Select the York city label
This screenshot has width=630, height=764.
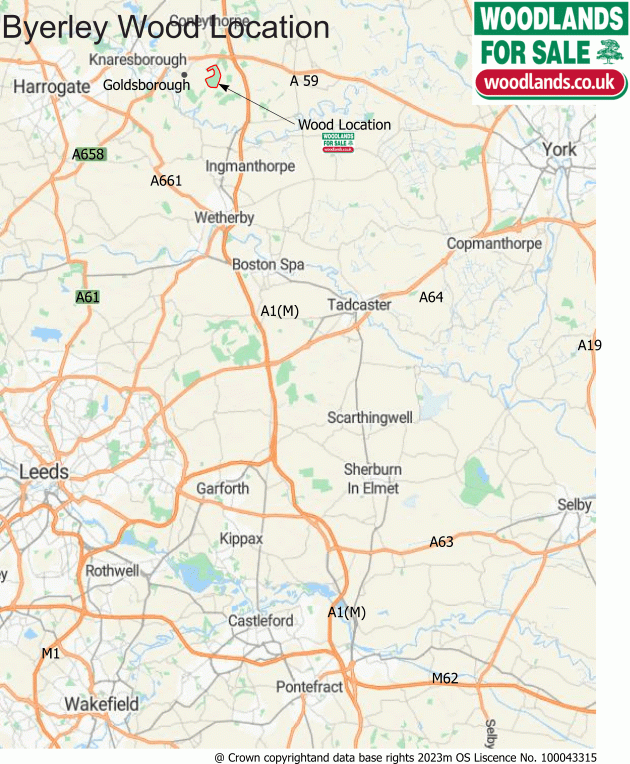pos(559,149)
